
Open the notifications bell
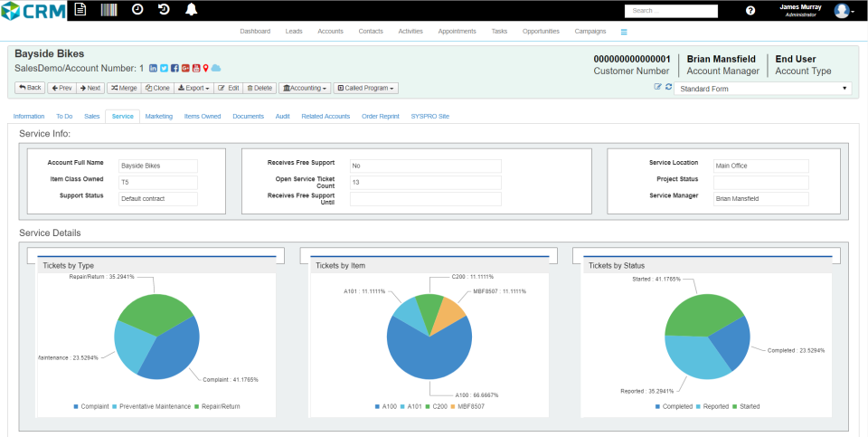tap(192, 9)
